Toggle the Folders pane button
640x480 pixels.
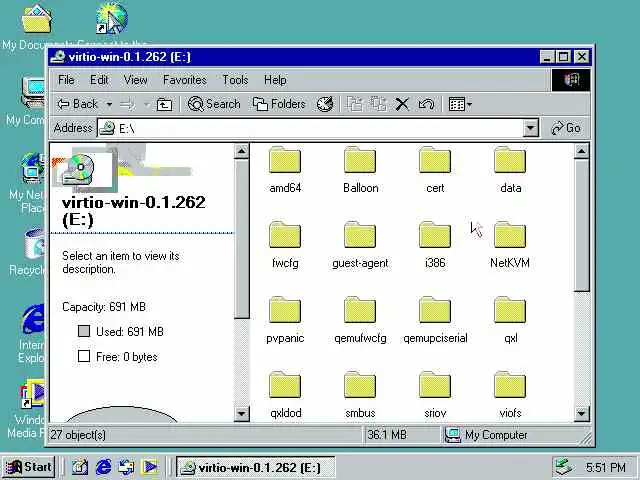(279, 104)
